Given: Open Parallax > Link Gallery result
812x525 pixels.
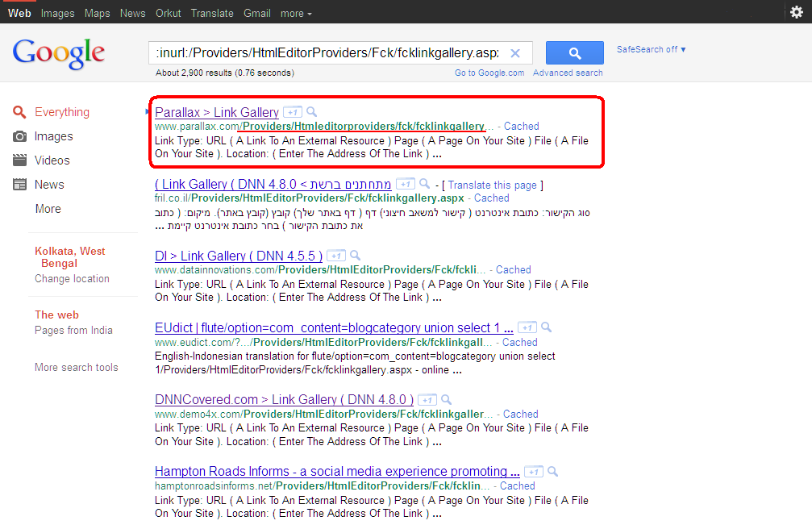Looking at the screenshot, I should click(216, 112).
